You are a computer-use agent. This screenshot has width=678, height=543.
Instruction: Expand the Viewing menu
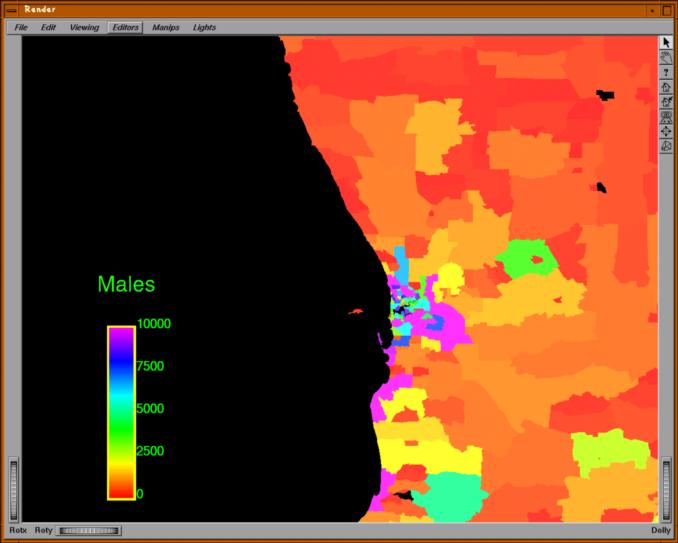84,27
